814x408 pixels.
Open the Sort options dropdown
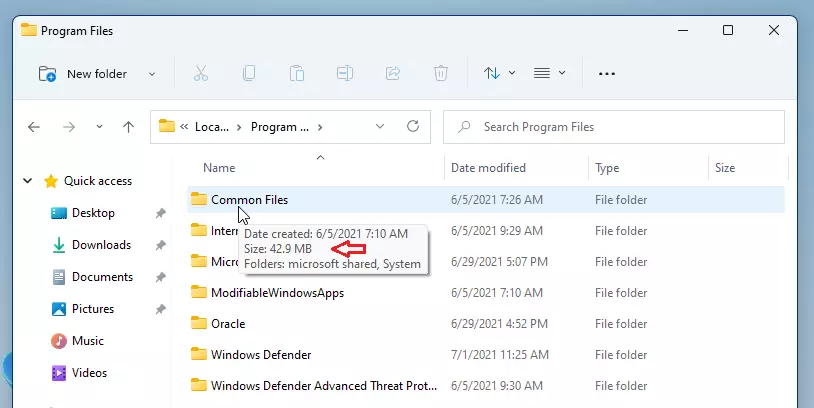pos(499,73)
